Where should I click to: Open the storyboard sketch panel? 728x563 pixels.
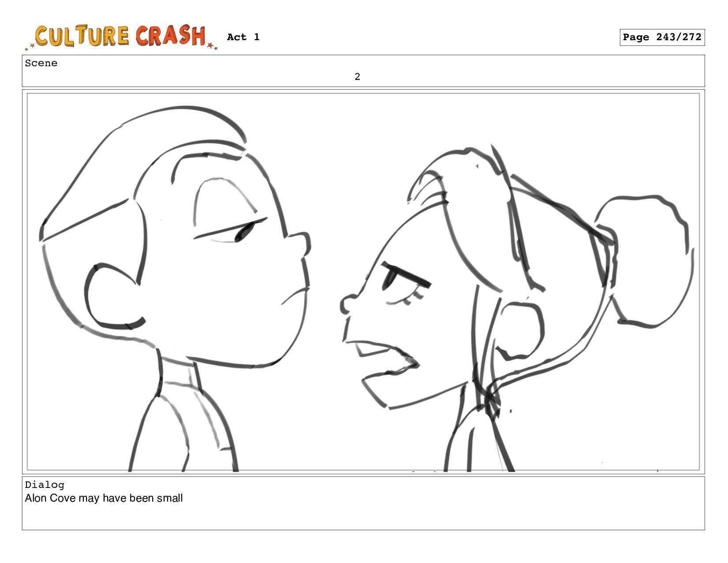(363, 282)
